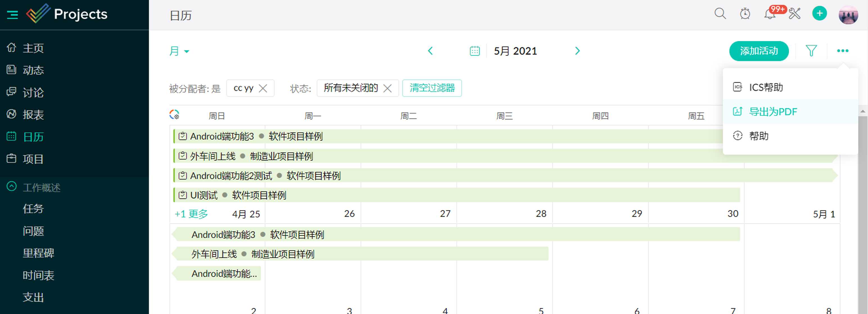
Task: Collapse the 工作概述 sidebar section
Action: 12,186
